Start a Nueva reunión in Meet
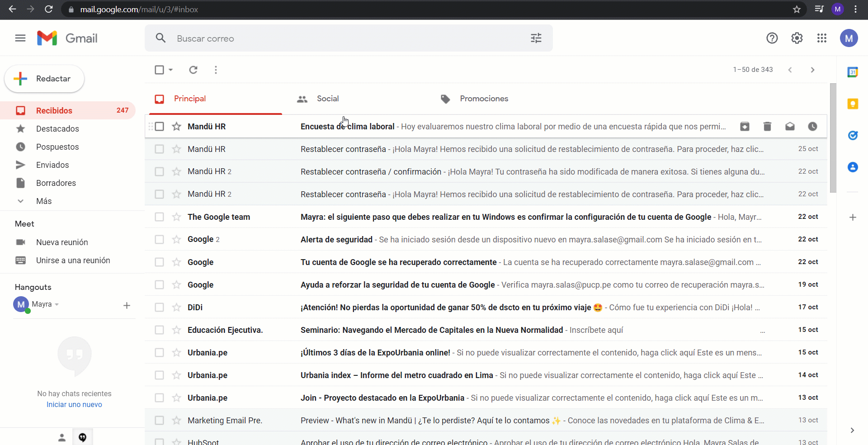This screenshot has height=445, width=868. pyautogui.click(x=62, y=242)
